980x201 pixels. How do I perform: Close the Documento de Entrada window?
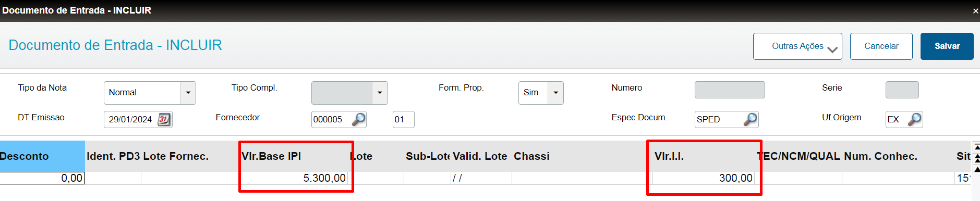(975, 10)
